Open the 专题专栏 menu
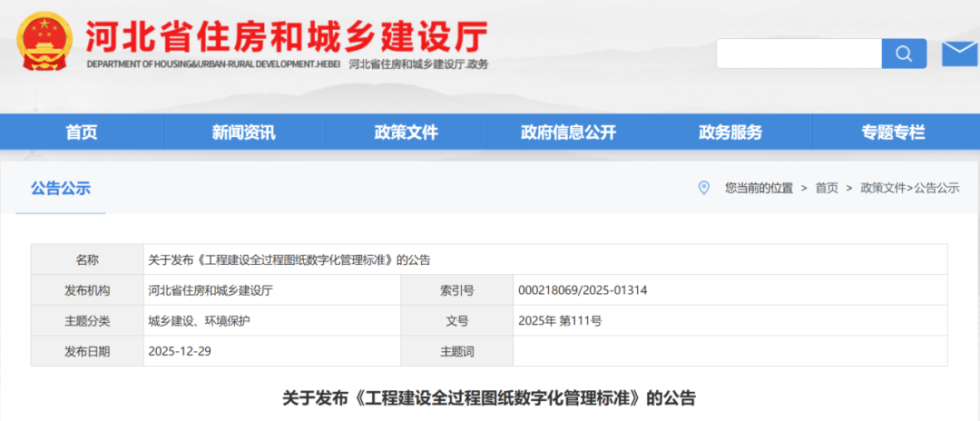This screenshot has width=980, height=421. (893, 132)
